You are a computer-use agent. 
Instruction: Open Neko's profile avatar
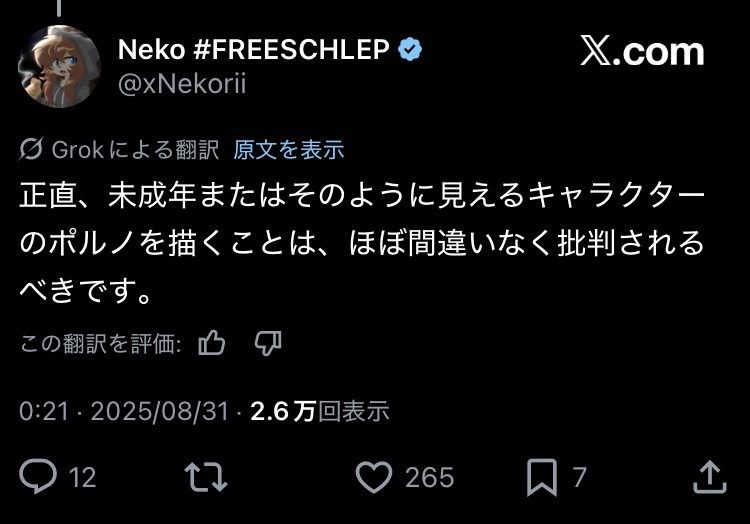60,66
